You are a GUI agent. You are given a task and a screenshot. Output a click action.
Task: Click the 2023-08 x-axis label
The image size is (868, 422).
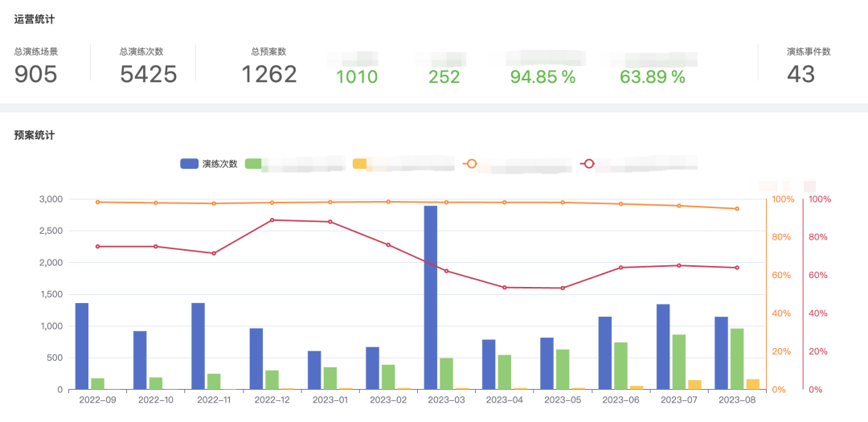coord(737,399)
